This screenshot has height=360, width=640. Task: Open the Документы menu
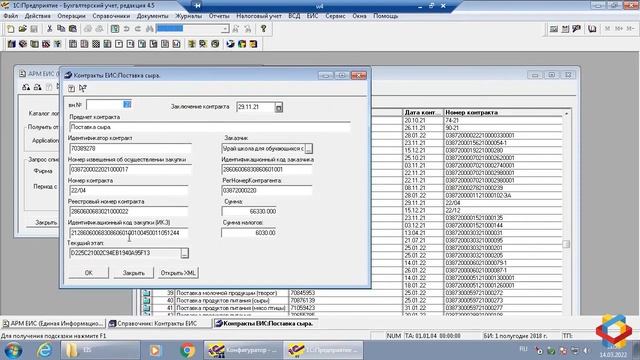[153, 16]
